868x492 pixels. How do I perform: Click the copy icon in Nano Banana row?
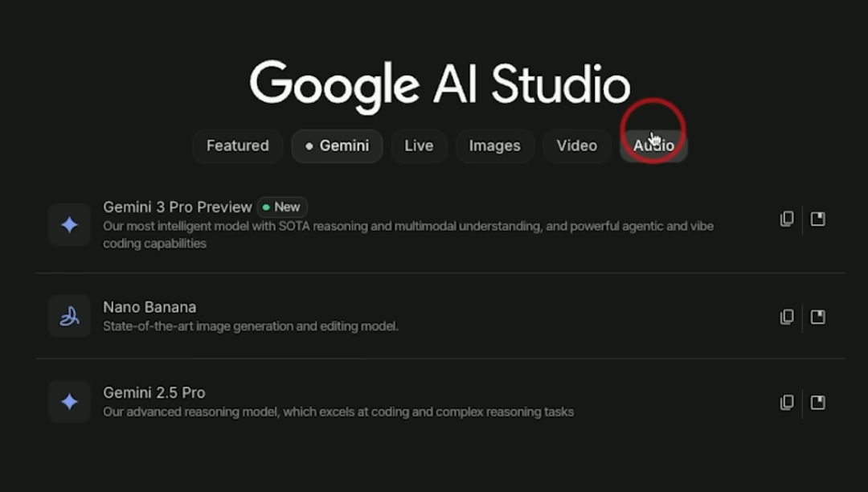[787, 317]
